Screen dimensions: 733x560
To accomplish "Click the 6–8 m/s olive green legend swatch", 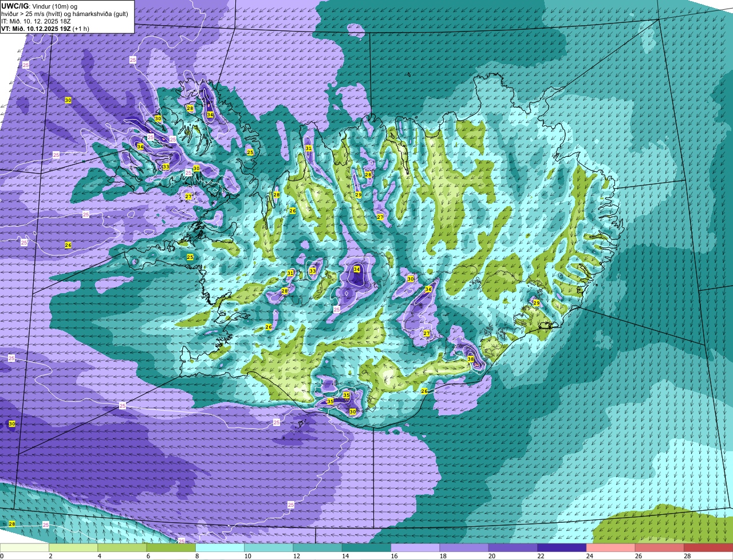I will pos(172,547).
